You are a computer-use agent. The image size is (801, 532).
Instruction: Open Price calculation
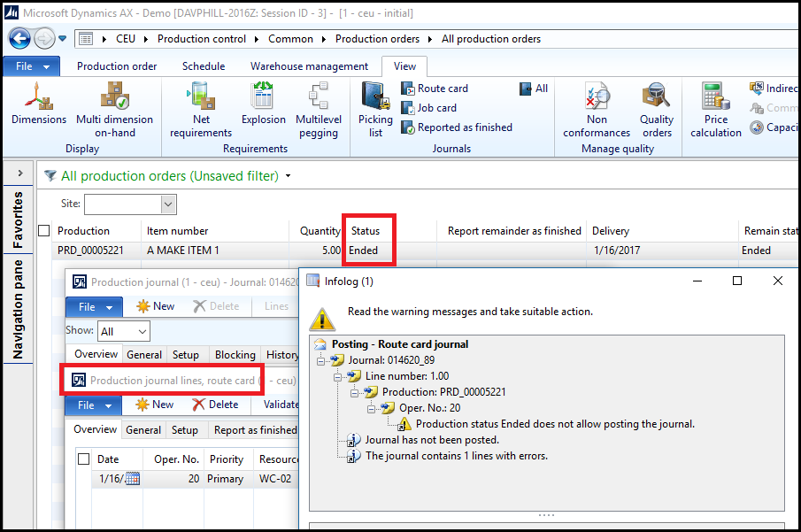coord(716,110)
